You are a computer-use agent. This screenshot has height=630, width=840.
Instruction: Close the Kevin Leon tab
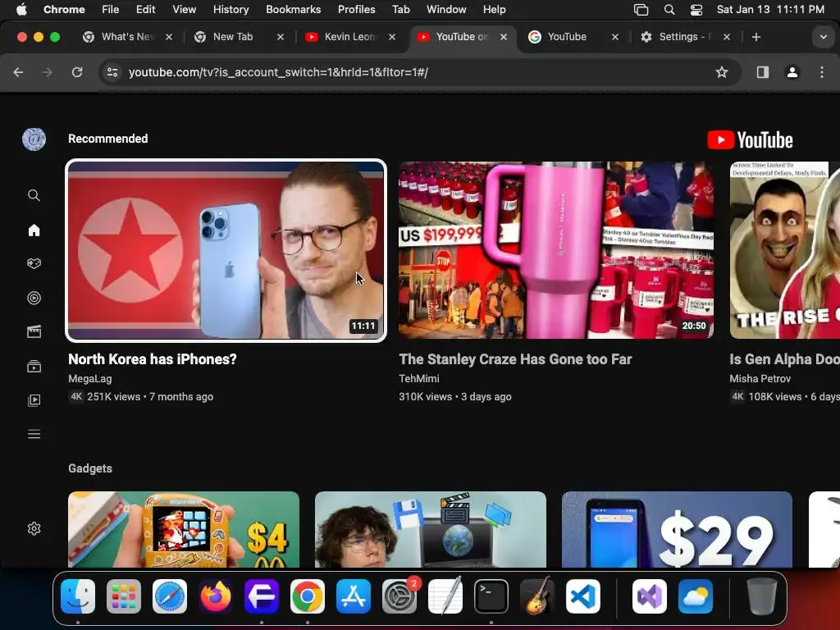coord(392,37)
